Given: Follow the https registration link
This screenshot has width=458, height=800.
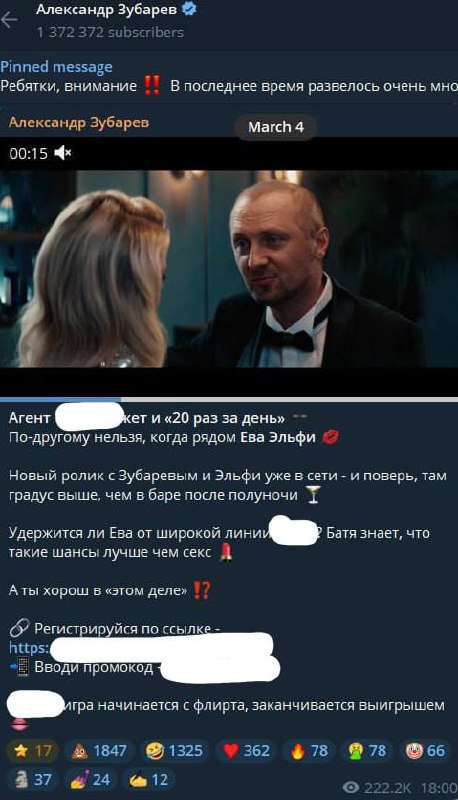Looking at the screenshot, I should [x=30, y=647].
